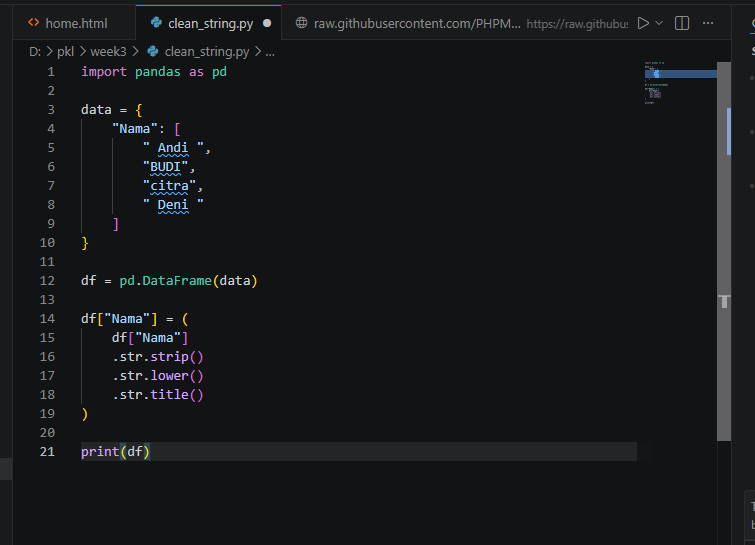Close unsaved clean_string.py via dot indicator

pos(267,23)
